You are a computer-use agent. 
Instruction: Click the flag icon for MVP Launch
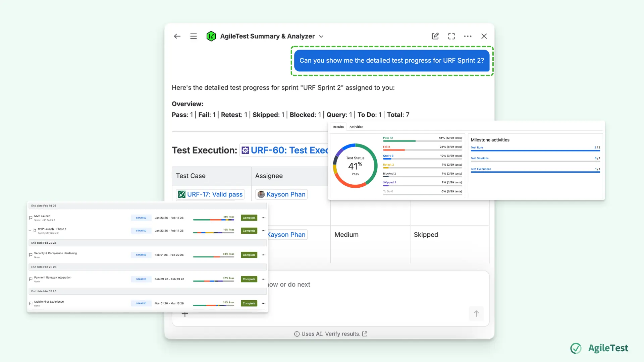[x=31, y=218]
